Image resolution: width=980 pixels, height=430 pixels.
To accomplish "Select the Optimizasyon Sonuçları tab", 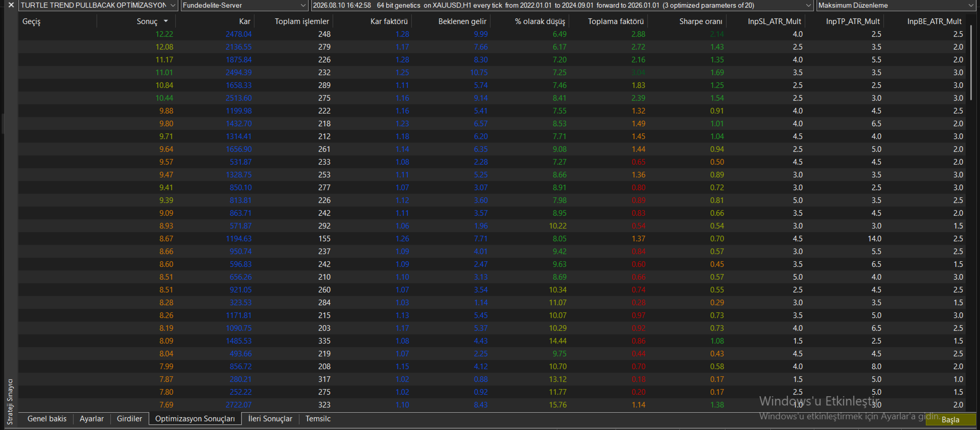I will point(195,419).
